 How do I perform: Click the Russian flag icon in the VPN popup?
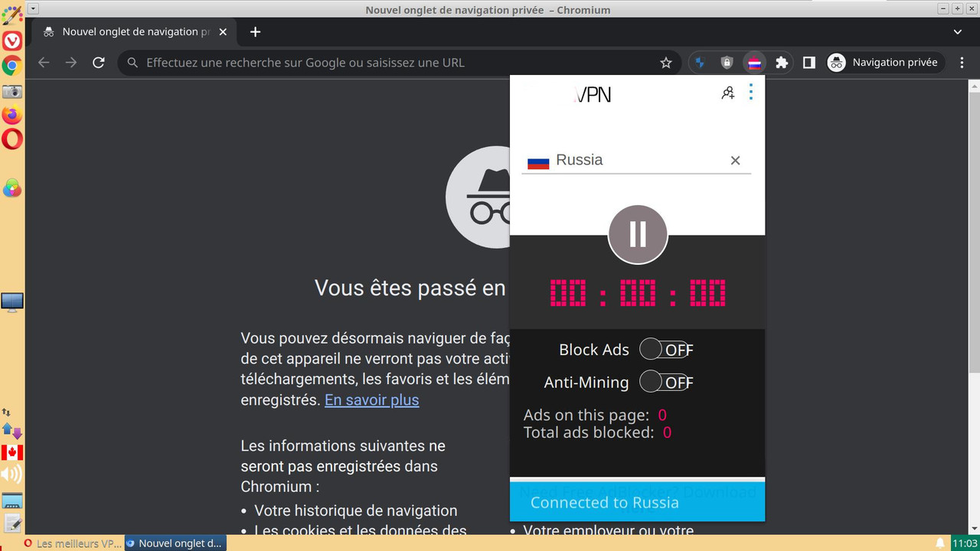(538, 161)
